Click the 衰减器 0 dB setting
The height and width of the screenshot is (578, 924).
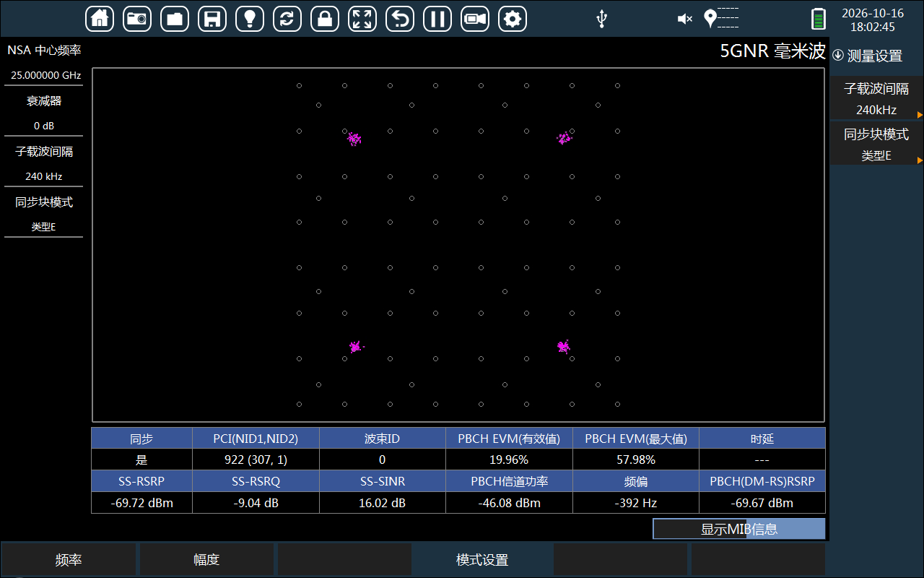[x=44, y=113]
